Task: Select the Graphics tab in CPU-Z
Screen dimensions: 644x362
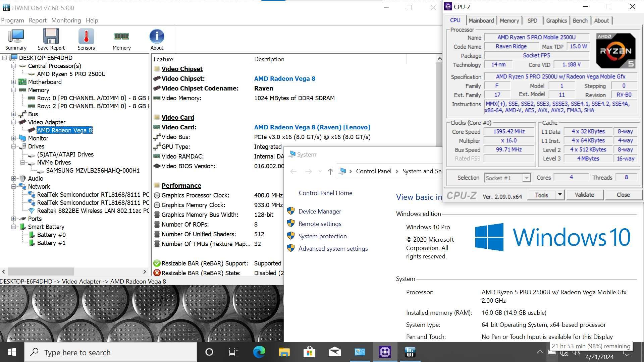Action: [x=556, y=20]
